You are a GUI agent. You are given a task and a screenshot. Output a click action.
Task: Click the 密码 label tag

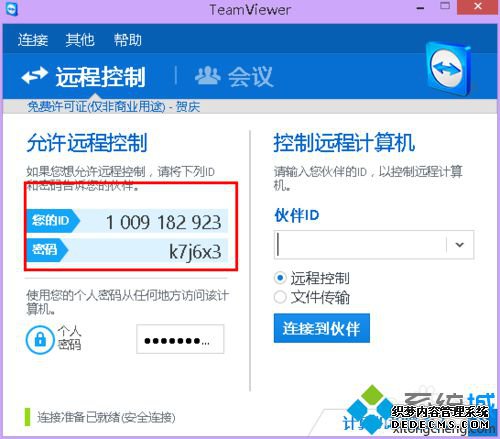click(47, 250)
